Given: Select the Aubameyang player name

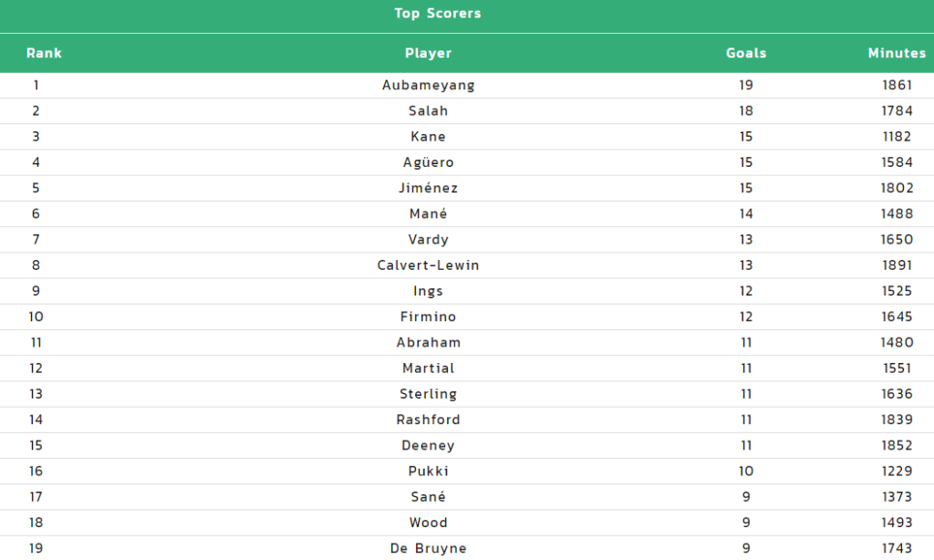Looking at the screenshot, I should [429, 85].
